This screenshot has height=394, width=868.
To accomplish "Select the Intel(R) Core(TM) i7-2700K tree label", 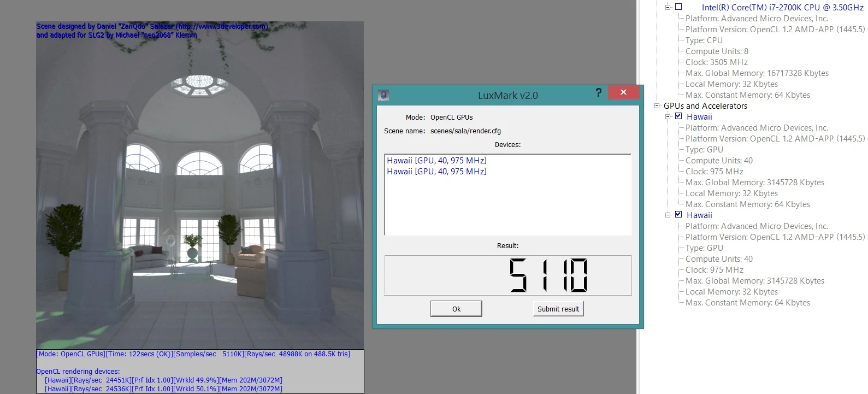I will point(783,7).
